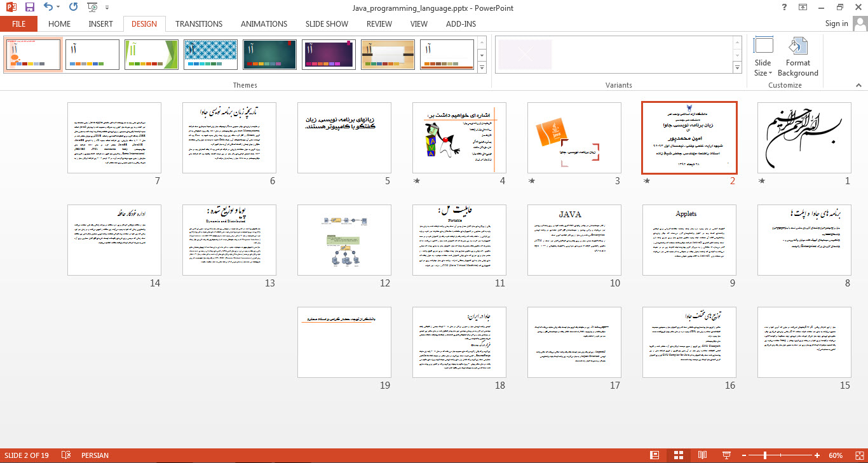Click the Save icon in Quick Access
Screen dimensions: 868x463
pos(29,8)
